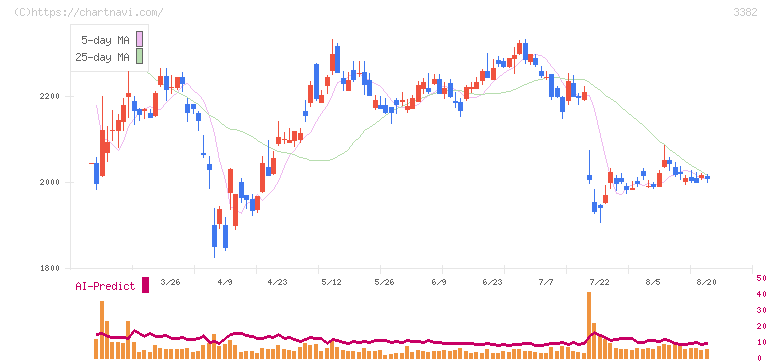The height and width of the screenshot is (361, 772).
Task: Select the 5/12 date axis label
Action: (x=331, y=282)
